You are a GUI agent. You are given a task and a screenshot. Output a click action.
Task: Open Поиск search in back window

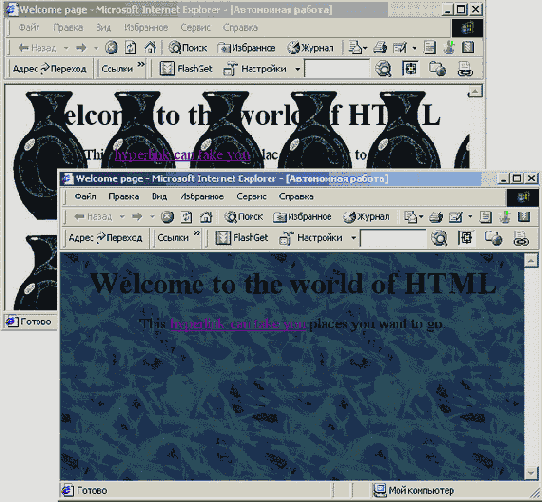[188, 48]
